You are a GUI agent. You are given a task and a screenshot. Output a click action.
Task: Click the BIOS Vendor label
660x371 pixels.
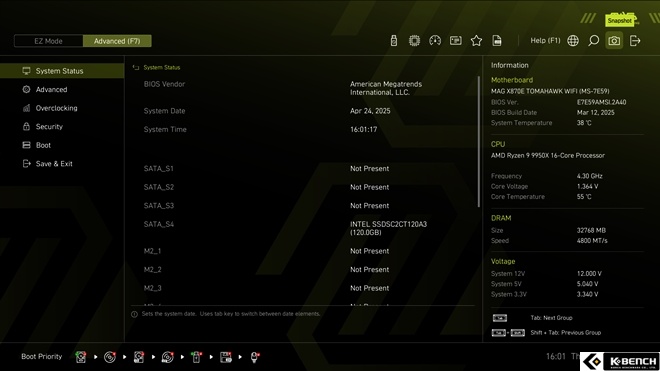click(164, 84)
